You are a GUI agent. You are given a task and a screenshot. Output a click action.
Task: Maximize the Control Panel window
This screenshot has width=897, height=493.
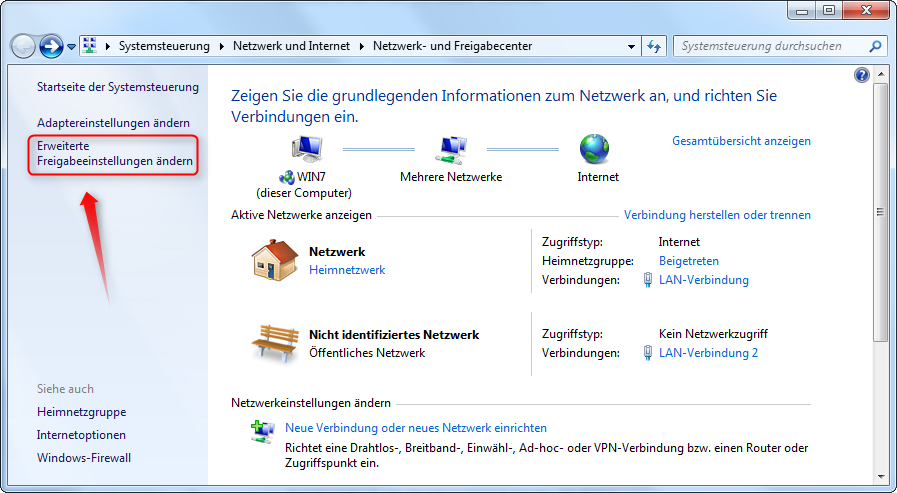click(x=829, y=10)
